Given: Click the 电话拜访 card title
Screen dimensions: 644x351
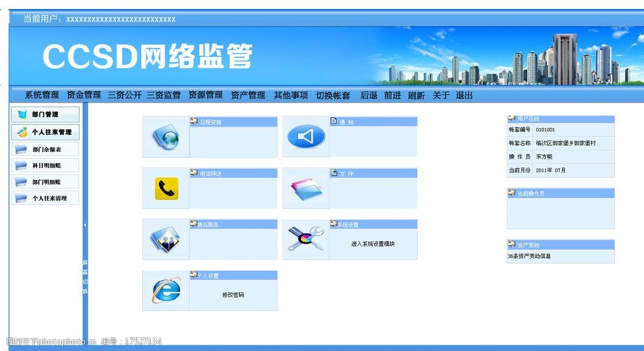Looking at the screenshot, I should click(x=211, y=174).
